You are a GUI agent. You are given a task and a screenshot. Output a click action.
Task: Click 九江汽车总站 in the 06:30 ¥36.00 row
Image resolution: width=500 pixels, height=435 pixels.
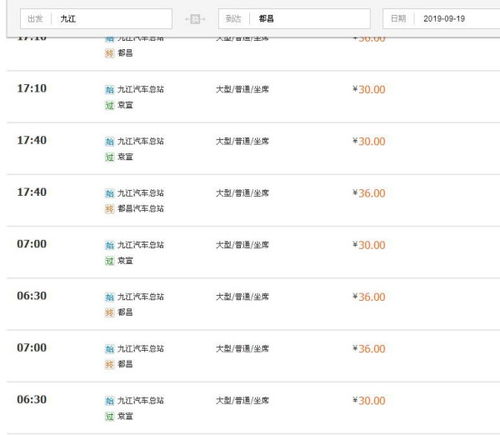pos(141,297)
